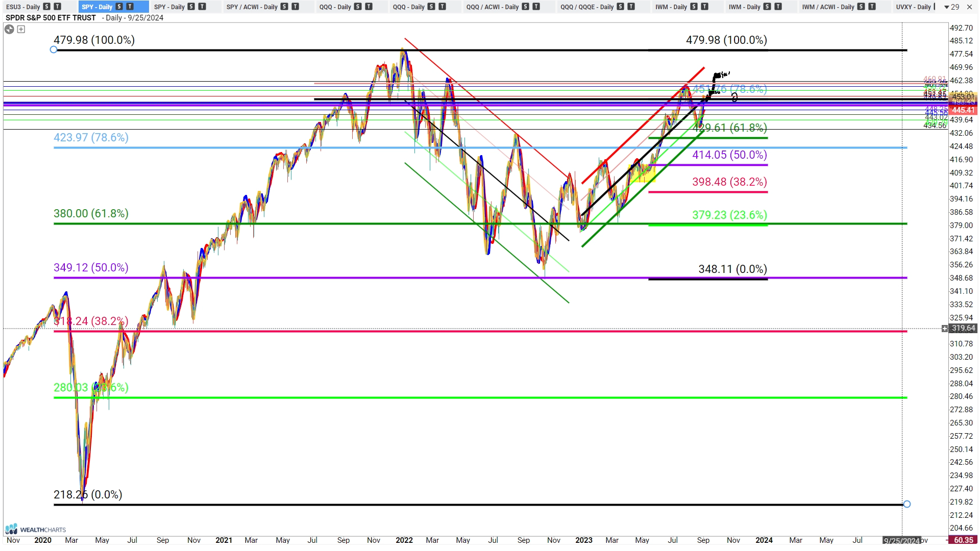Close the chart tabs with the X button
Image resolution: width=980 pixels, height=551 pixels.
coord(969,7)
